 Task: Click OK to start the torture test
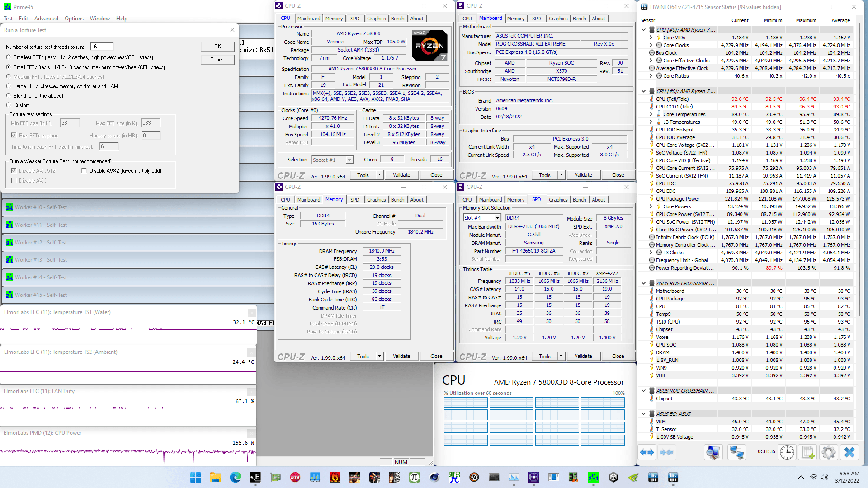pos(217,46)
